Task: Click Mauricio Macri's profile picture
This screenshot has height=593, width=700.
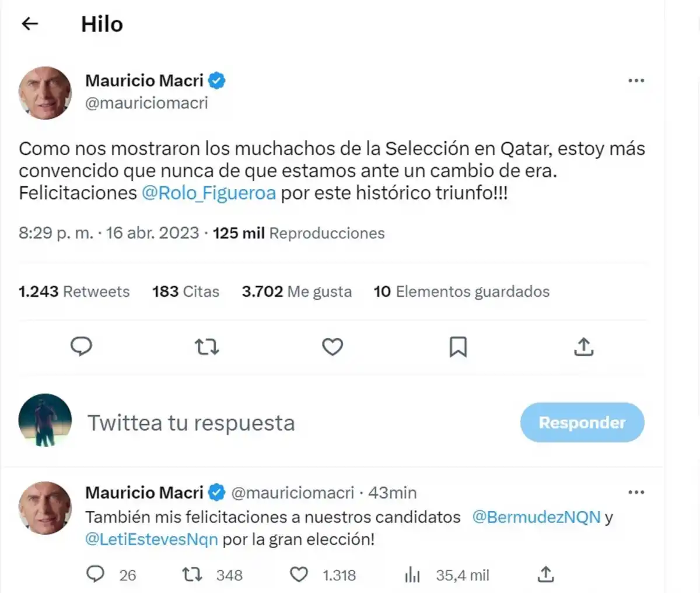Action: click(x=44, y=93)
